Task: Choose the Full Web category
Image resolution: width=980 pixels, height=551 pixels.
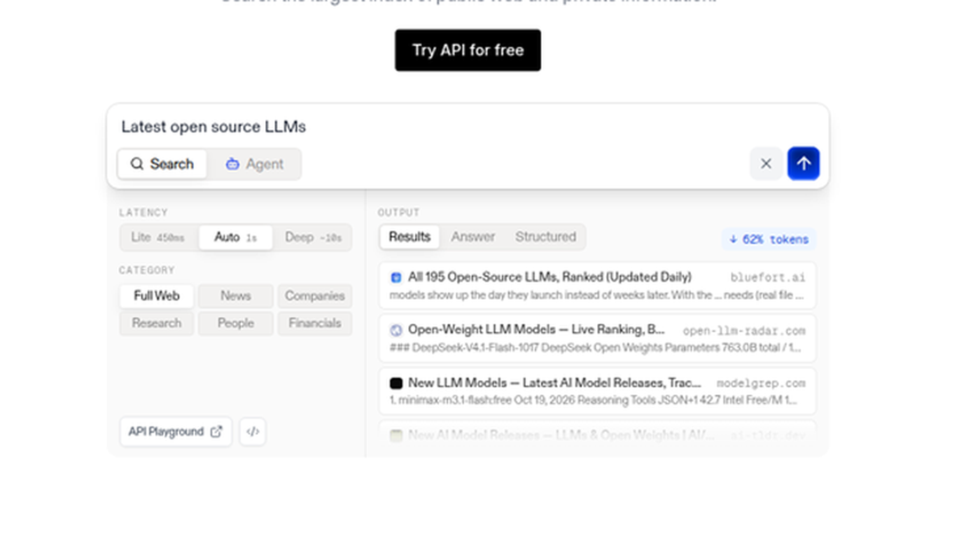Action: [x=157, y=296]
